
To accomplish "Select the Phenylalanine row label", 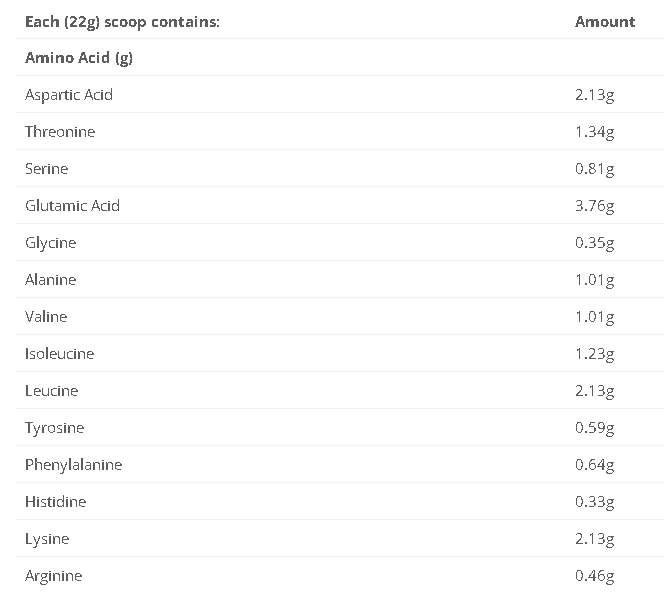I will click(73, 465).
